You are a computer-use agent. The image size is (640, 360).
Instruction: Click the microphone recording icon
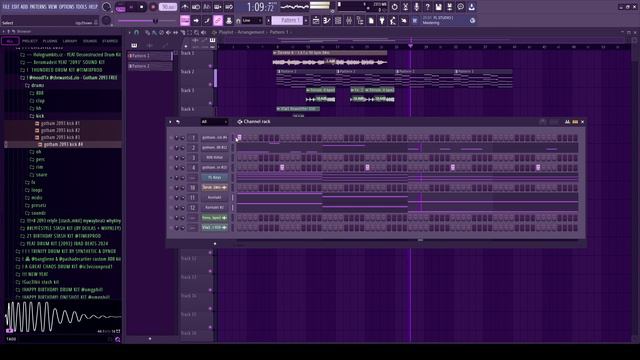(416, 7)
